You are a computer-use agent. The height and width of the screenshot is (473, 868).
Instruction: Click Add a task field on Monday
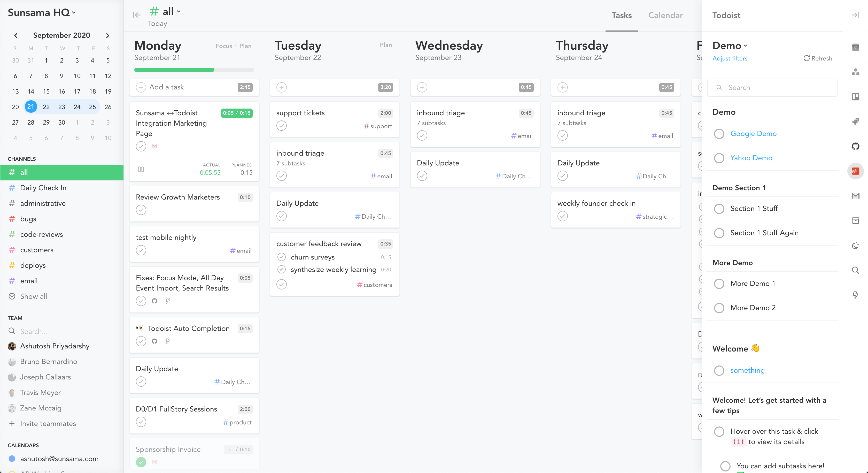[194, 87]
